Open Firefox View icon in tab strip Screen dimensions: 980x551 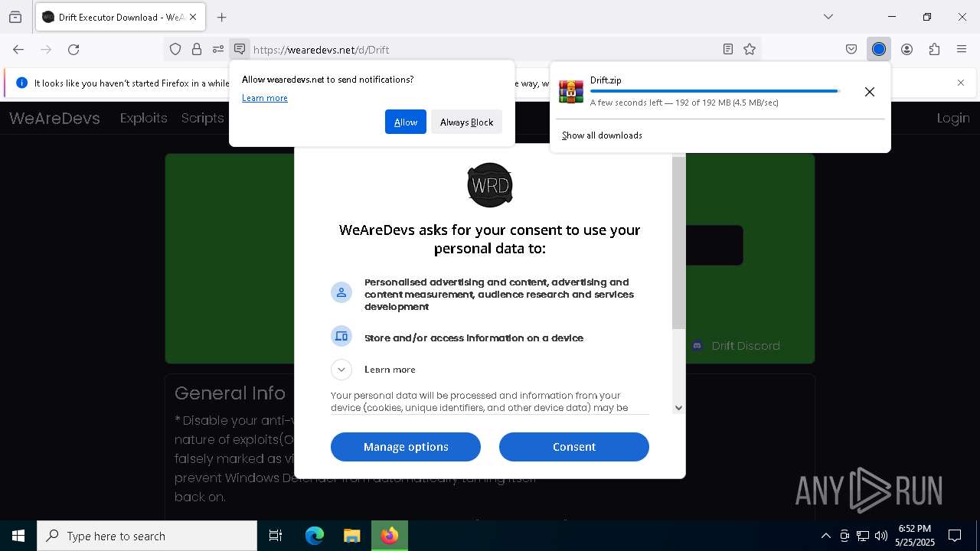point(15,17)
